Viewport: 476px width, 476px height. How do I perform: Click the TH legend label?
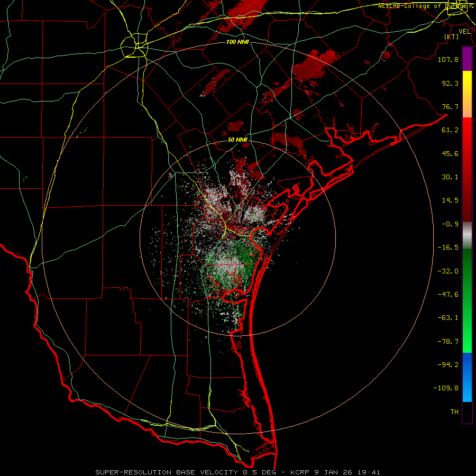[x=454, y=412]
